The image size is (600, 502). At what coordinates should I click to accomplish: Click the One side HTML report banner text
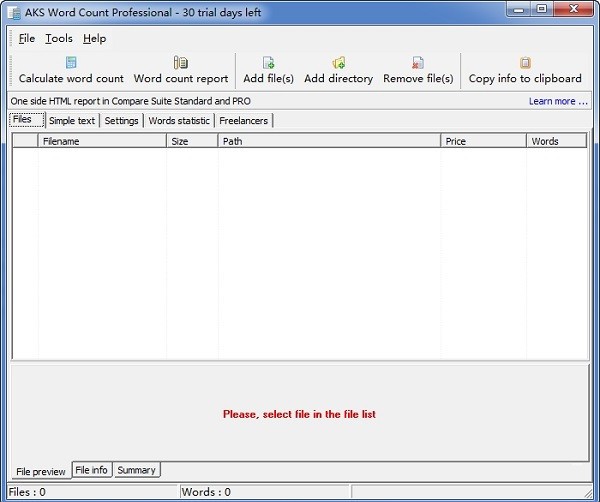point(130,101)
